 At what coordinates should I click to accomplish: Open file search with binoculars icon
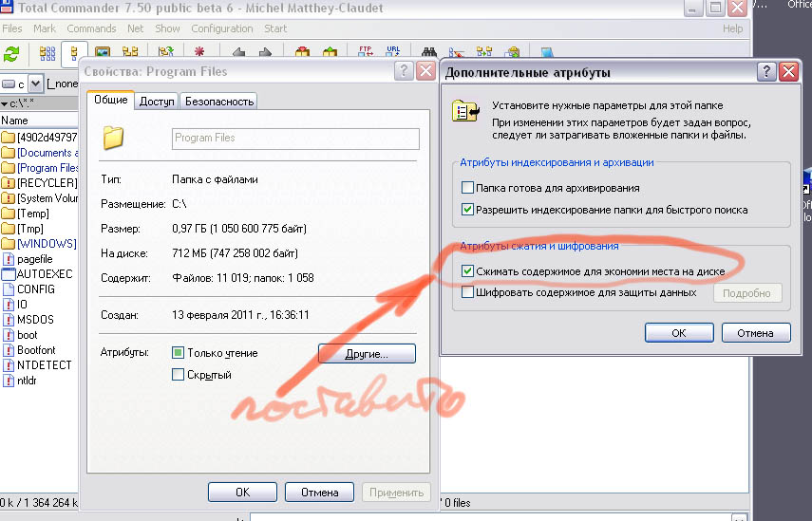(x=428, y=52)
